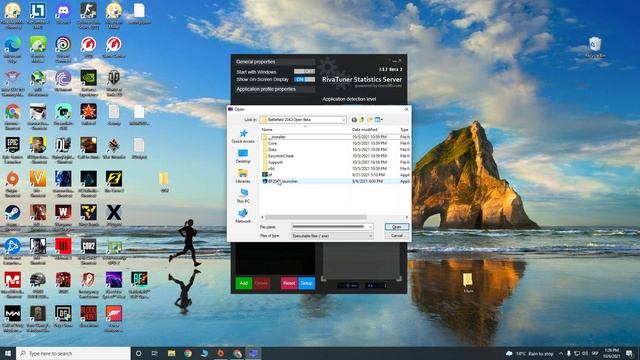Go to Quick access in Open dialog

click(x=243, y=136)
